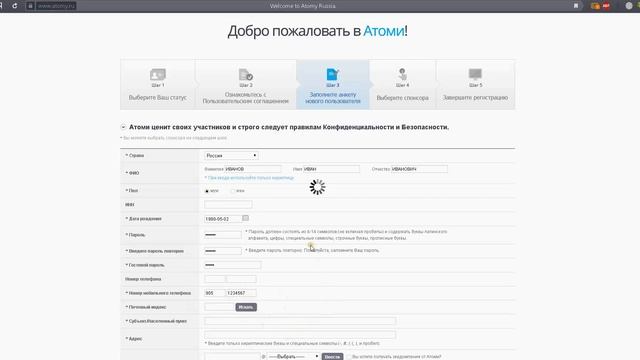Reload the page with the browser refresh icon
Screen dimensions: 640x360
15,6
